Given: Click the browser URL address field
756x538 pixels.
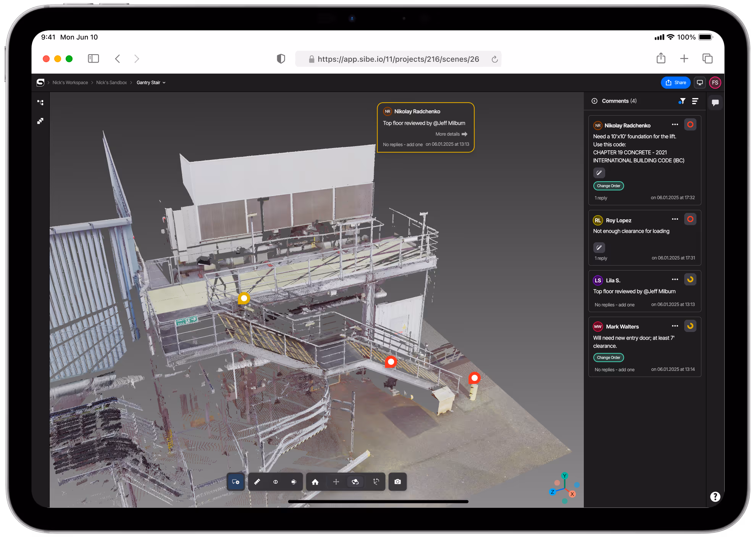Looking at the screenshot, I should [398, 59].
